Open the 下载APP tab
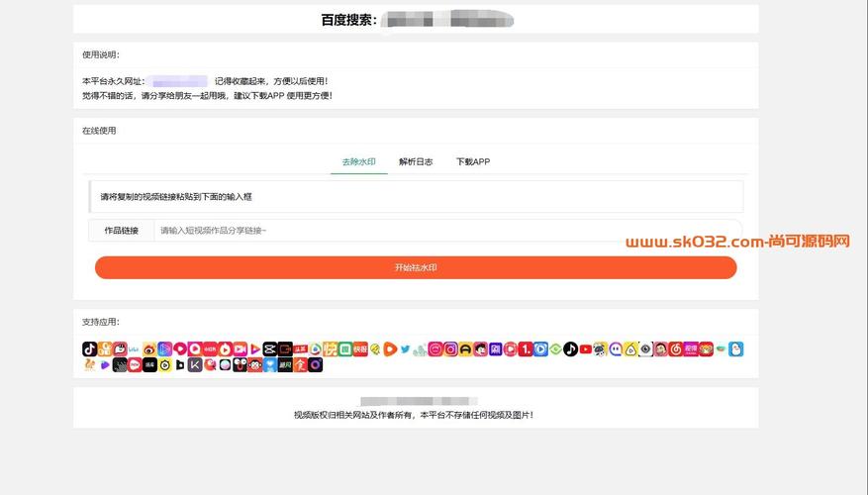 point(473,161)
